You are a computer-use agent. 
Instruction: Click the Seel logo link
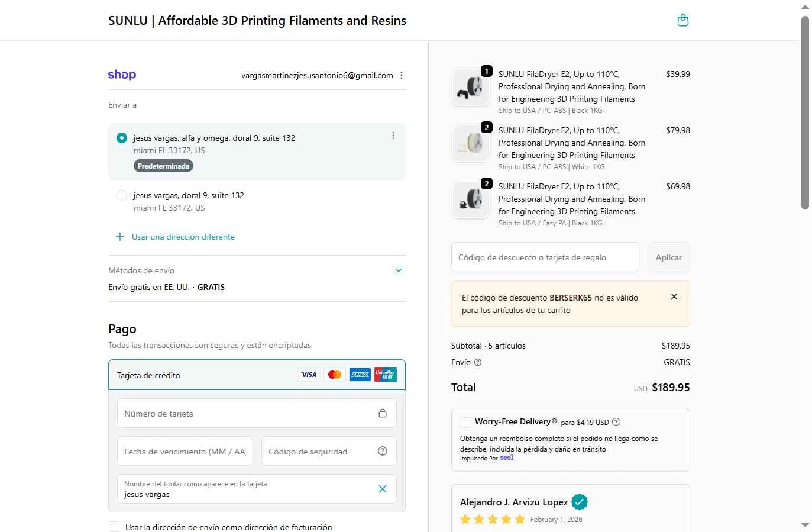507,457
